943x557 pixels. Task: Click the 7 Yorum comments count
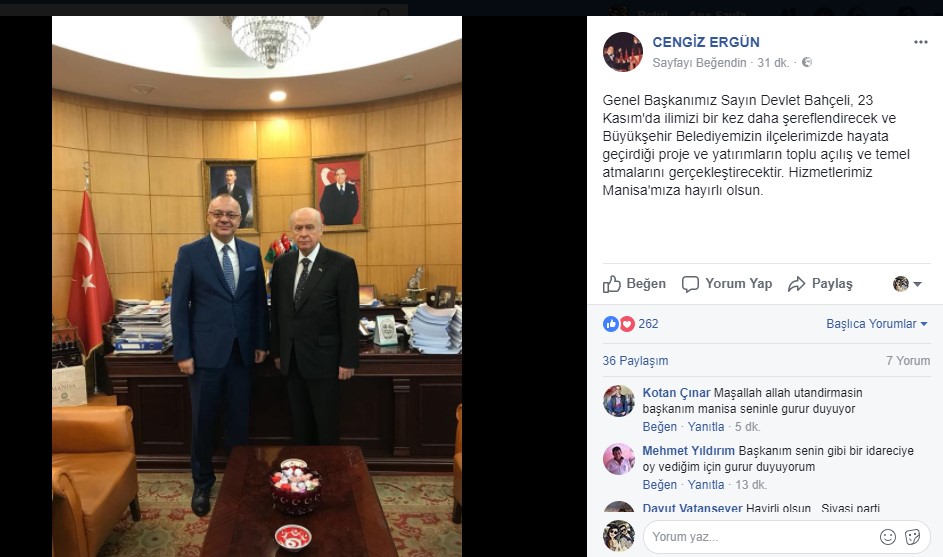point(908,361)
